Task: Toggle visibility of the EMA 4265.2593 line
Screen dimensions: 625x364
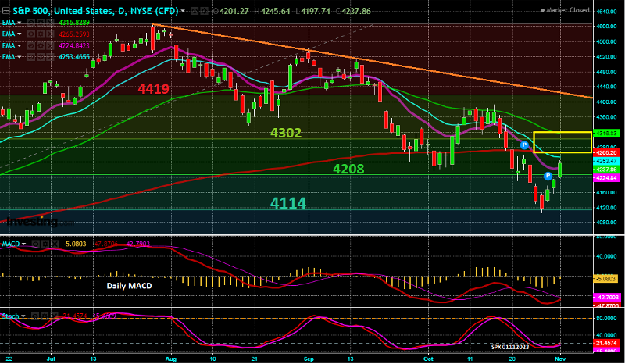Action: click(x=31, y=34)
